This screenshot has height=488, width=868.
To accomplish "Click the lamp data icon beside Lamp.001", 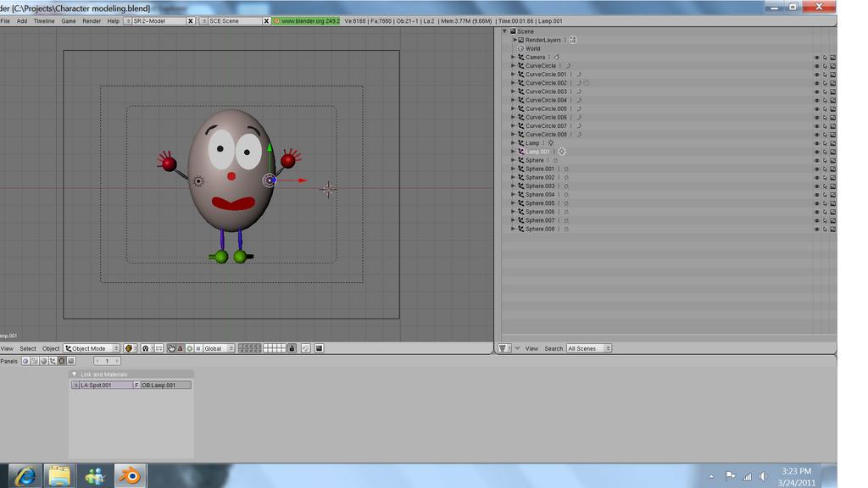I will [561, 152].
